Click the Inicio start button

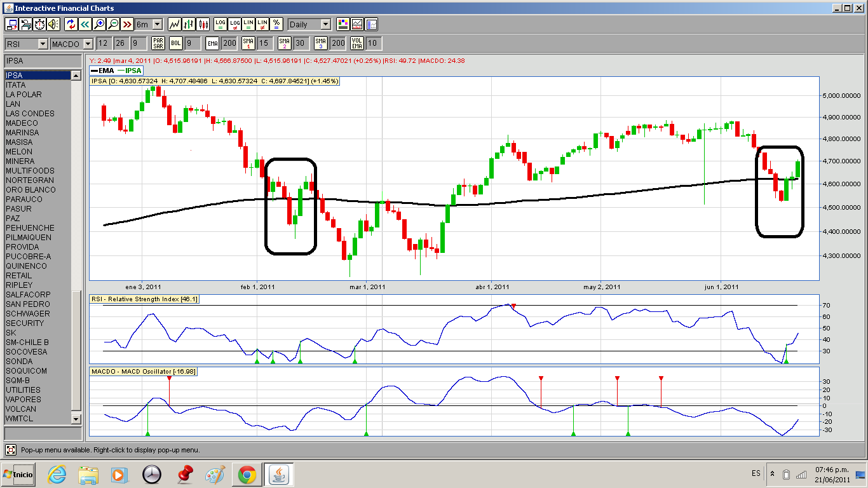pyautogui.click(x=18, y=474)
